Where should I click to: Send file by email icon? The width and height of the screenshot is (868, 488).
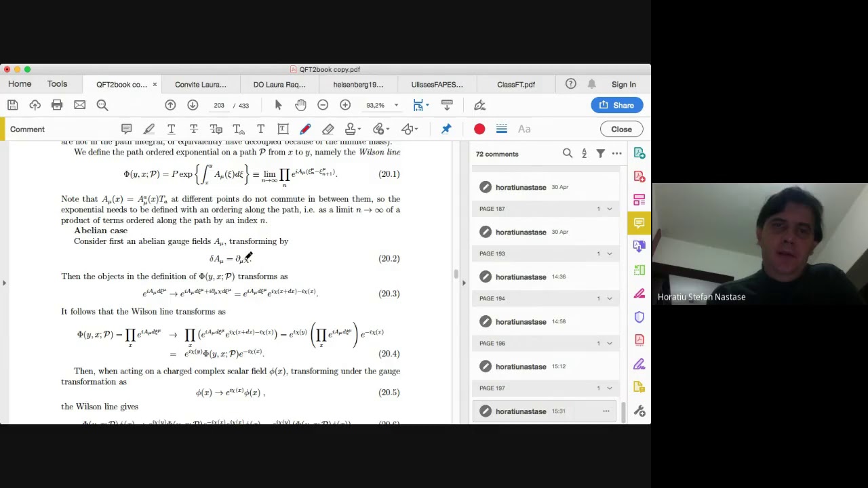[79, 105]
